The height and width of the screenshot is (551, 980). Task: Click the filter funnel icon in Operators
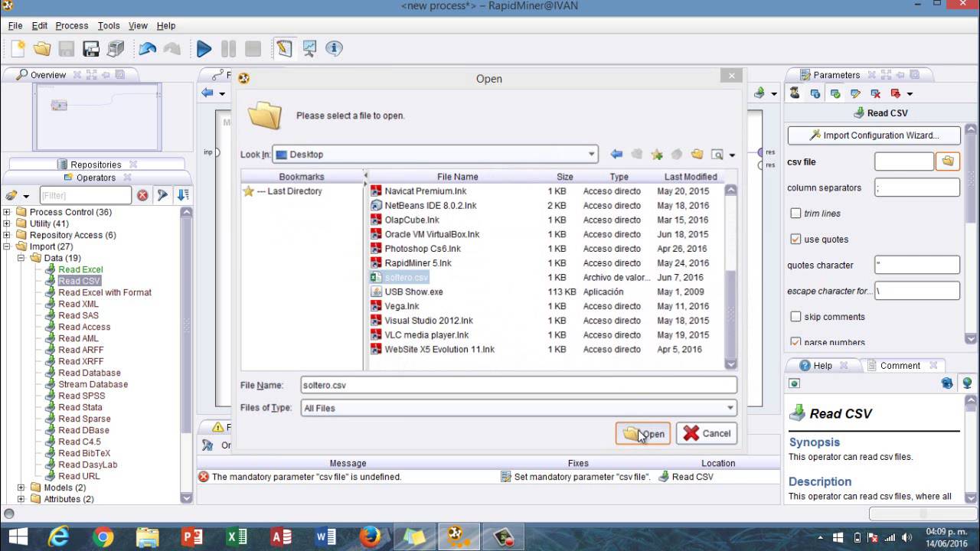pyautogui.click(x=162, y=196)
